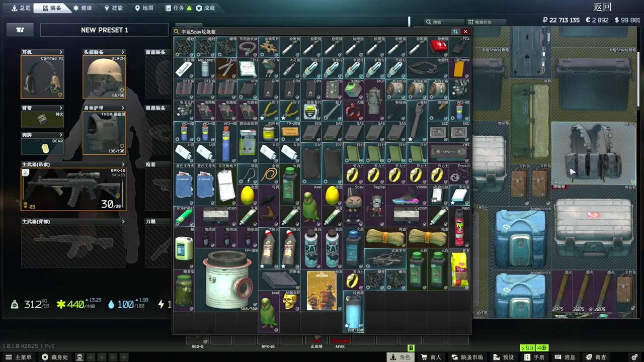Screen dimensions: 644x362
Task: Select the water filter item 100/100
Action: pyautogui.click(x=354, y=311)
